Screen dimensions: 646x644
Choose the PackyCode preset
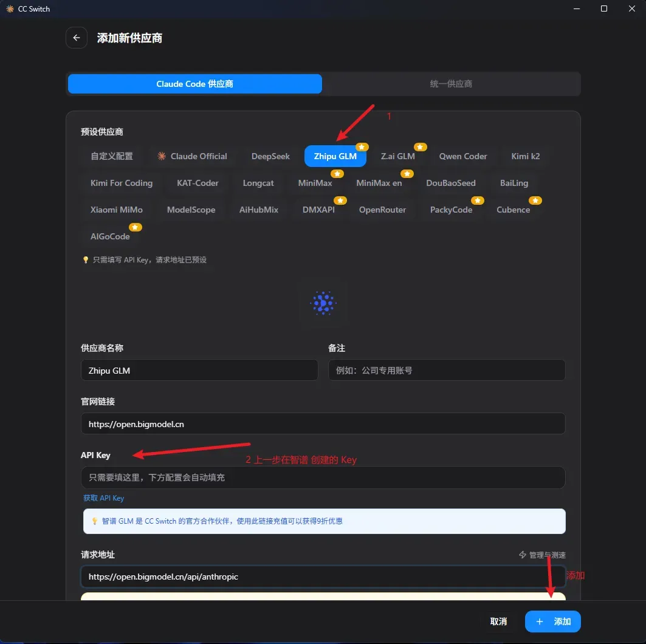(x=451, y=210)
